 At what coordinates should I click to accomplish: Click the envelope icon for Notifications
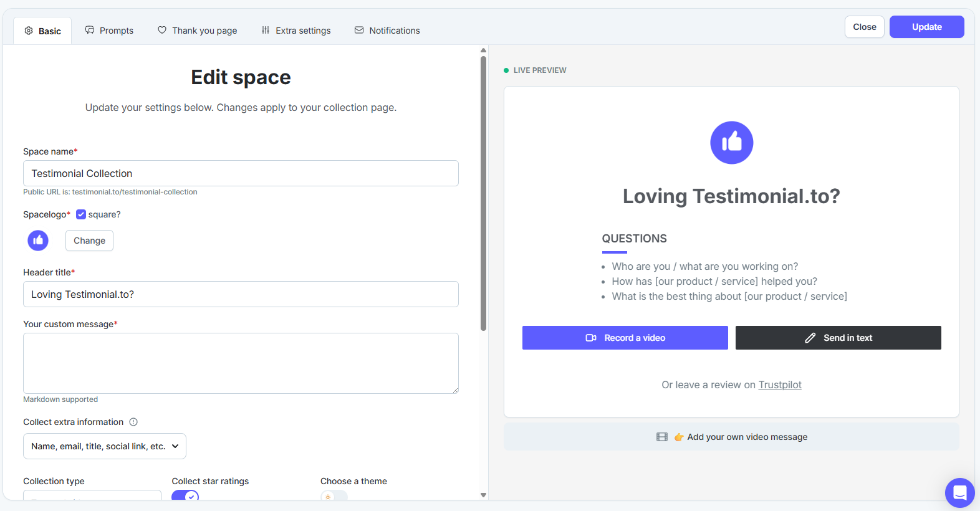(x=359, y=30)
